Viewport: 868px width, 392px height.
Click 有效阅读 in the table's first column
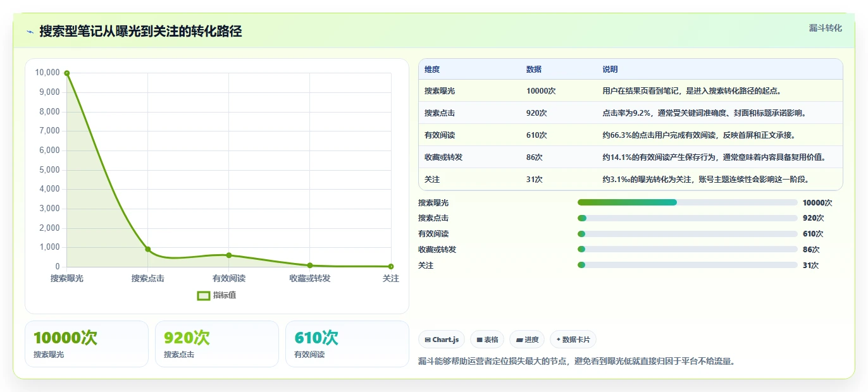click(x=440, y=135)
